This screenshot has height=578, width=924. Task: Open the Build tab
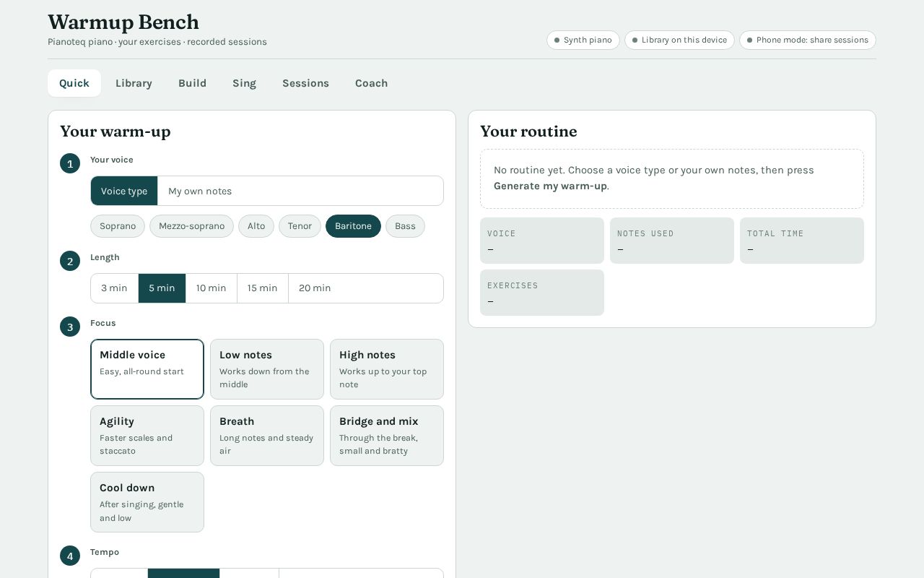pyautogui.click(x=192, y=83)
